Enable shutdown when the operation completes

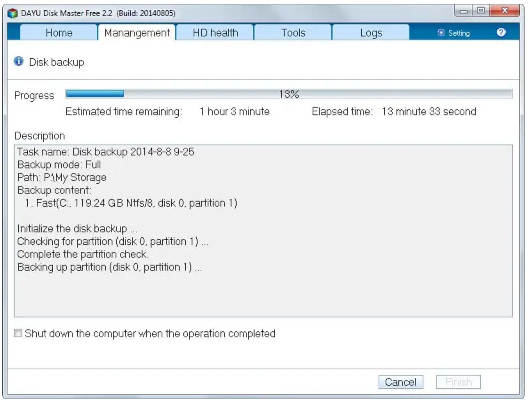coord(18,334)
